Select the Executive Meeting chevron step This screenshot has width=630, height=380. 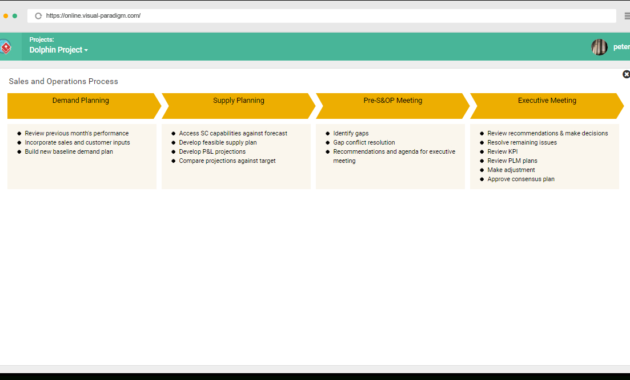pyautogui.click(x=547, y=106)
